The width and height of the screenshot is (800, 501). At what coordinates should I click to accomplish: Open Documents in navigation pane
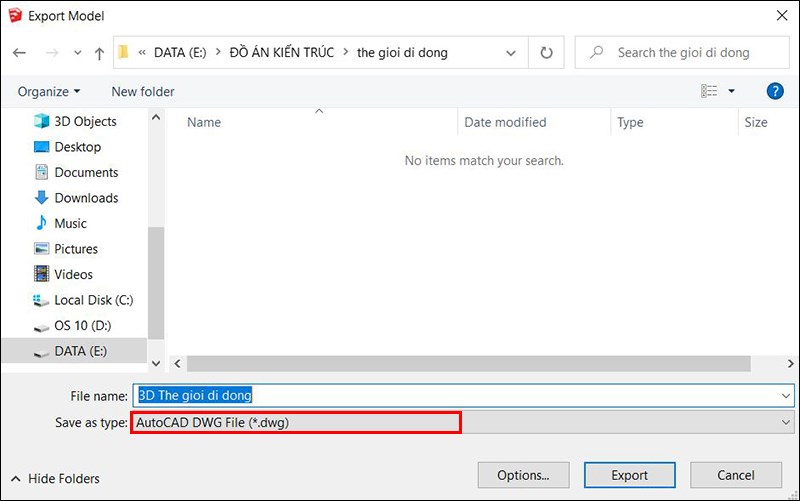[x=86, y=172]
